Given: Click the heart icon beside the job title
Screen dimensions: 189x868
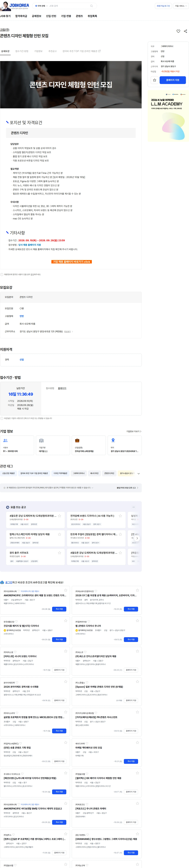Looking at the screenshot, I should click(178, 31).
